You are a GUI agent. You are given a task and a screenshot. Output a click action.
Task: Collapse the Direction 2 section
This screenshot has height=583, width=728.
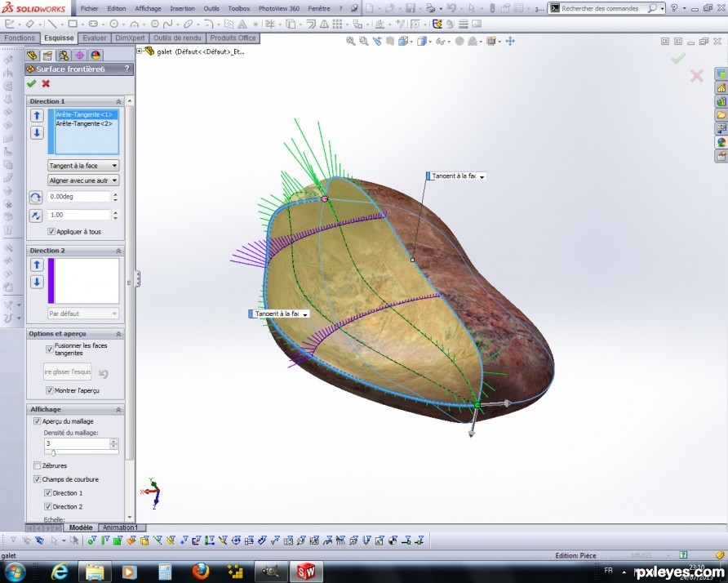coord(118,251)
